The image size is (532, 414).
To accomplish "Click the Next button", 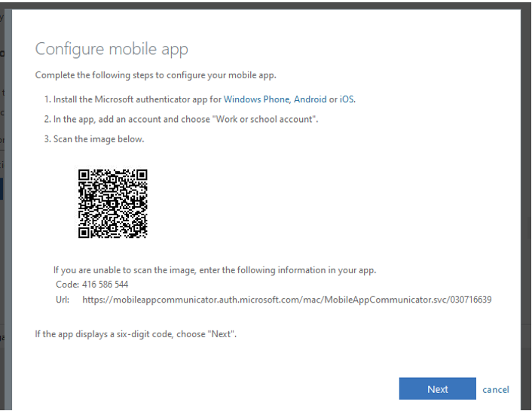I will (437, 388).
